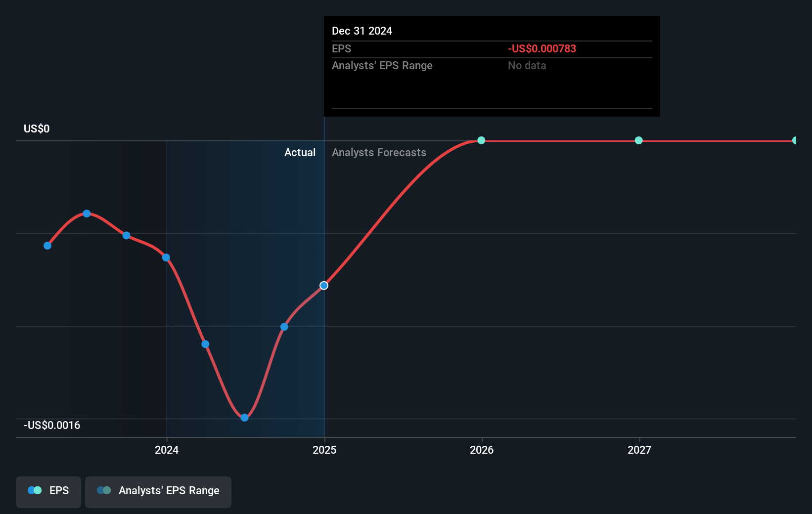
Task: Click the 2026 green forecast data point
Action: click(481, 140)
